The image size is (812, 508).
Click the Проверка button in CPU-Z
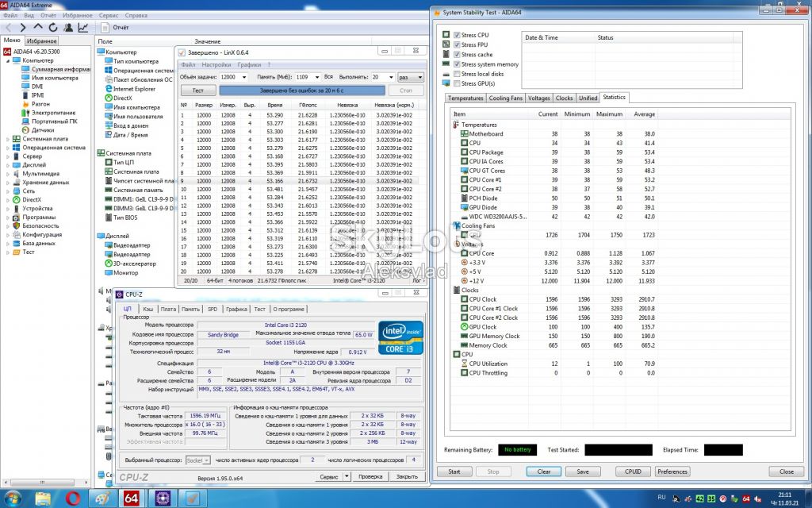[x=370, y=476]
